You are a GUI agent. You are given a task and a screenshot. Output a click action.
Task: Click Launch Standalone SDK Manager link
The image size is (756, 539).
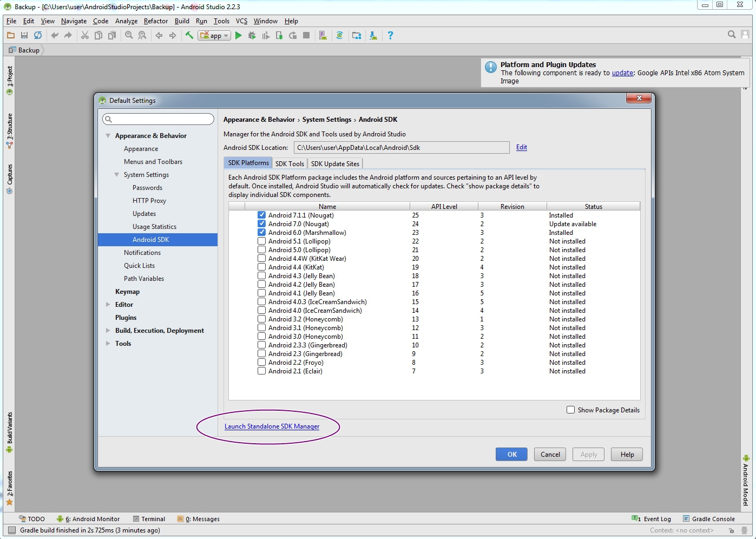click(272, 426)
